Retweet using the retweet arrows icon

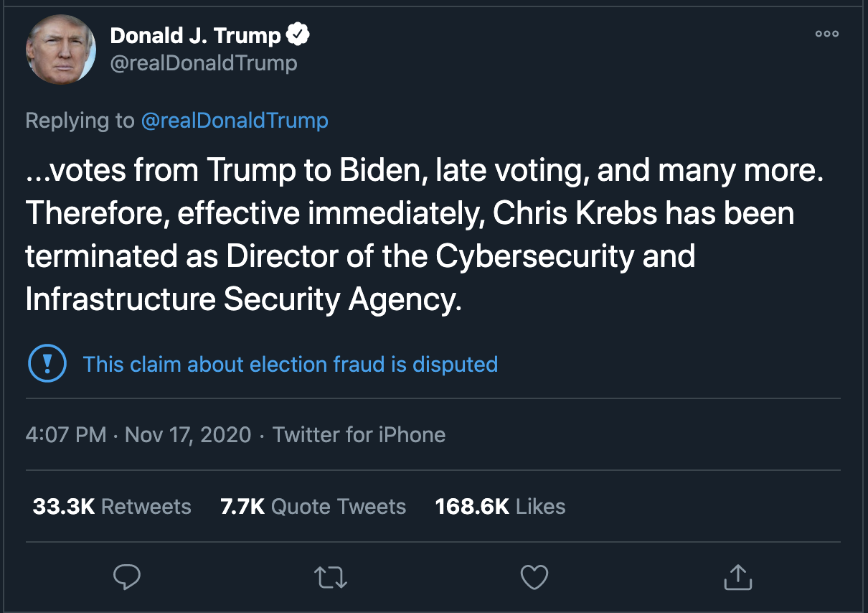tap(331, 576)
